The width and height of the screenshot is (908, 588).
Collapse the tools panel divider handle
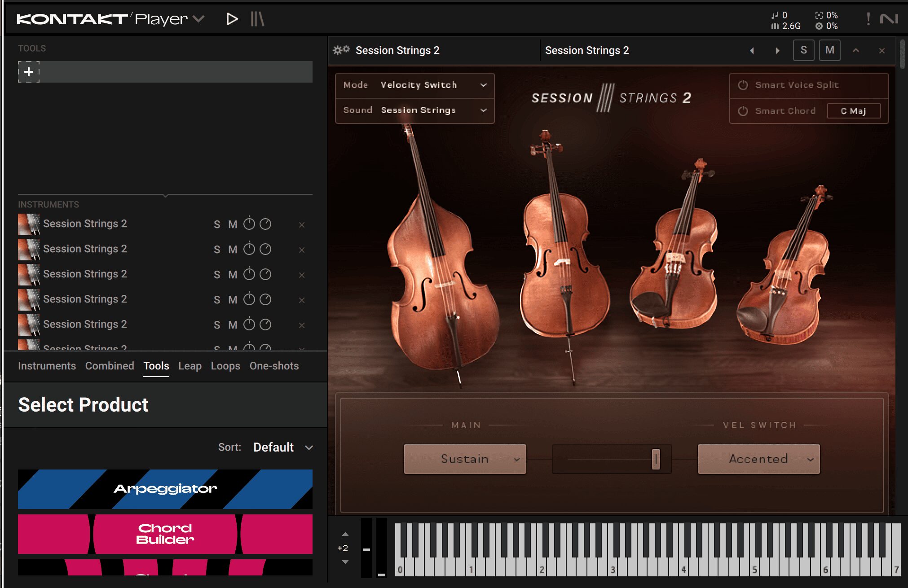pyautogui.click(x=165, y=195)
